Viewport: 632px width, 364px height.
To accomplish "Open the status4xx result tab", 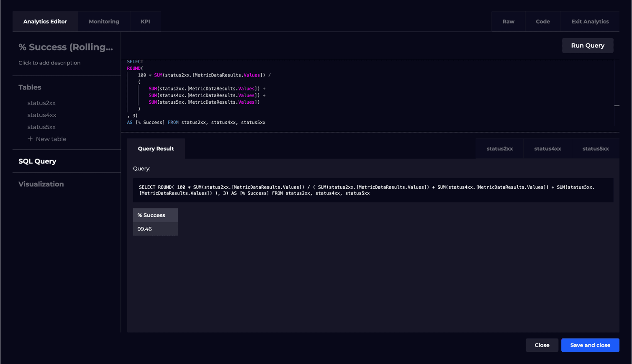I will 547,149.
